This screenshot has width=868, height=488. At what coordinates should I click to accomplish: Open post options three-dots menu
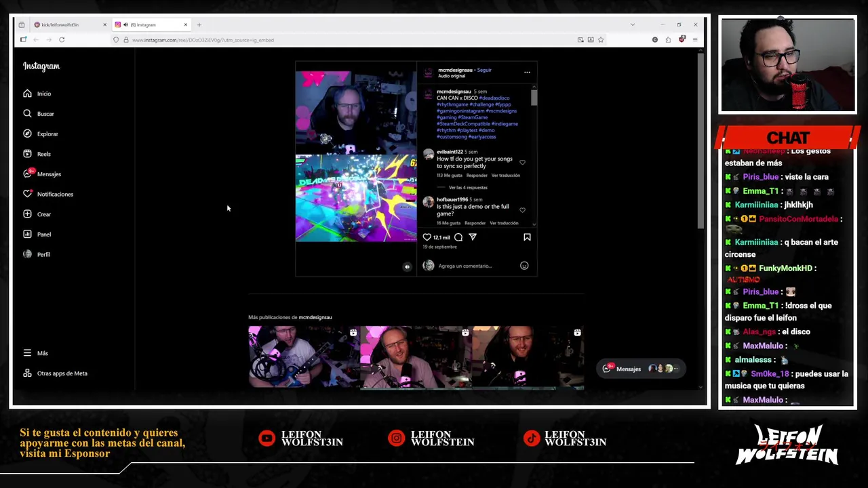[x=527, y=72]
